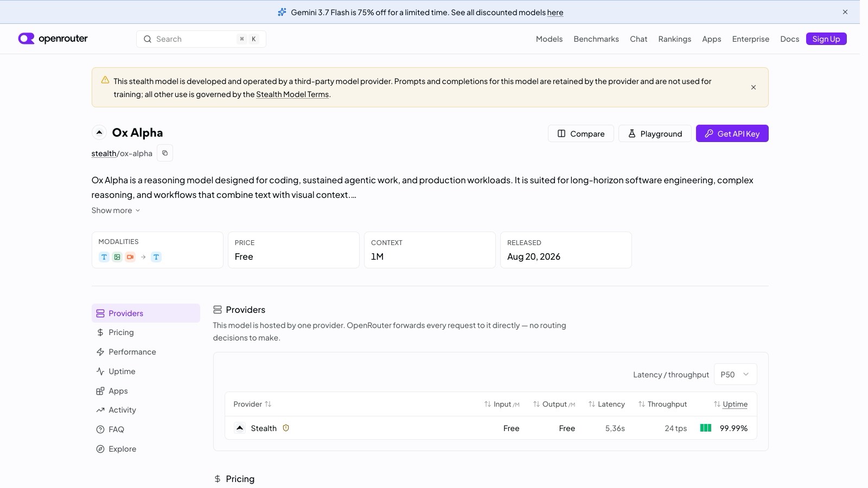Click the Ox Alpha model avatar icon
868x488 pixels.
99,132
